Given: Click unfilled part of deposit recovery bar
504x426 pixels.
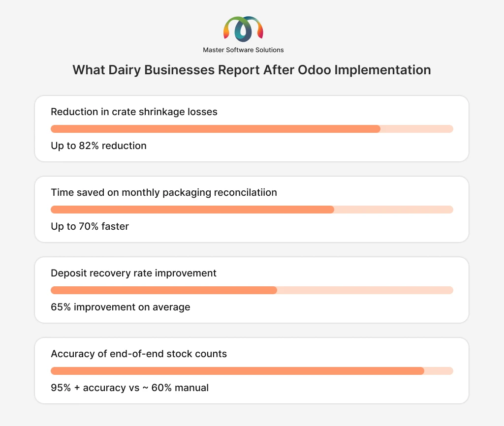Looking at the screenshot, I should [365, 290].
